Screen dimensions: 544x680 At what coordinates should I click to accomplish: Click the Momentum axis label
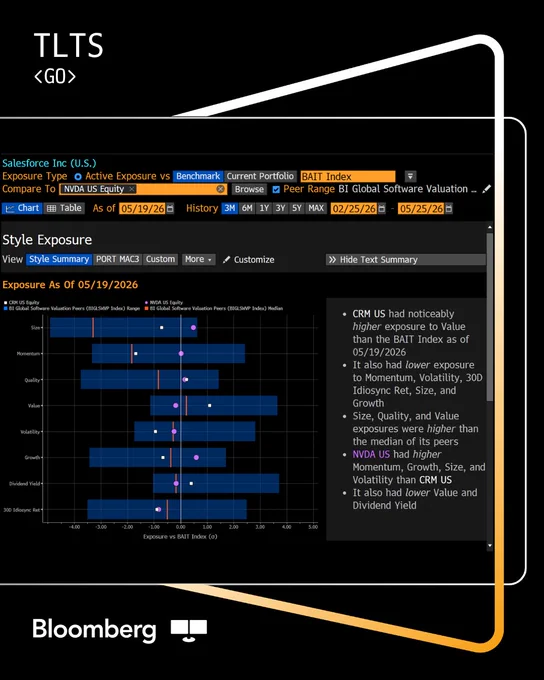tap(28, 353)
